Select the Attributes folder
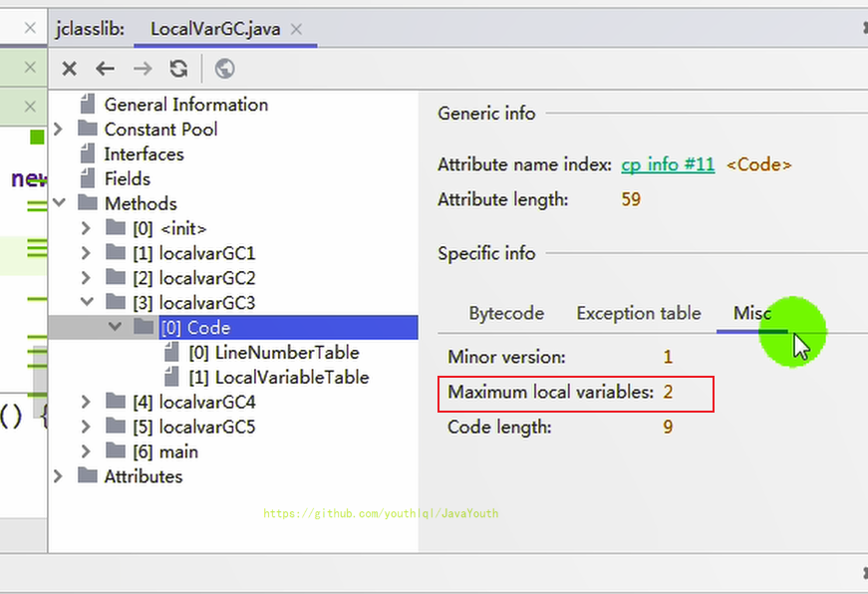Screen dimensions: 868x594 [144, 476]
